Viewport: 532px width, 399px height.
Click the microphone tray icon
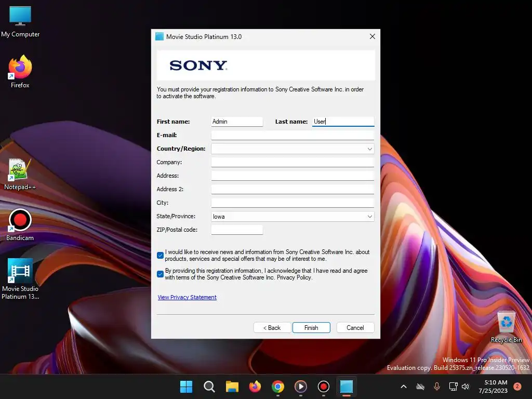point(436,387)
